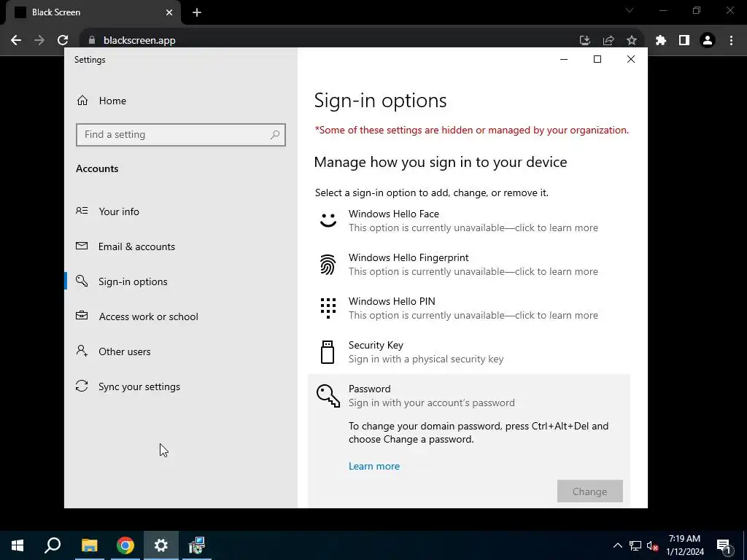Bookmark this page with the star icon
This screenshot has width=747, height=560.
(x=632, y=41)
